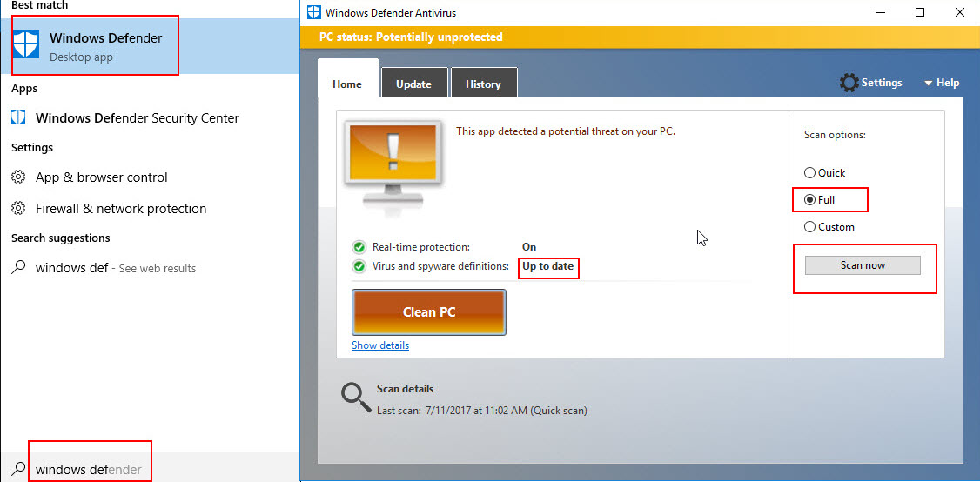
Task: Click the Defender Antivirus title bar shield icon
Action: pos(314,12)
